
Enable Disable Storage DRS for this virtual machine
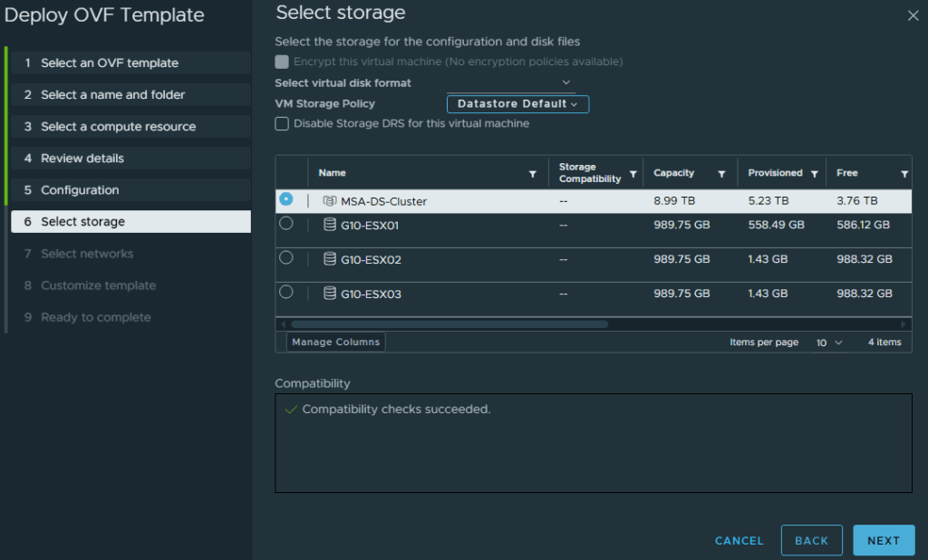coord(283,124)
